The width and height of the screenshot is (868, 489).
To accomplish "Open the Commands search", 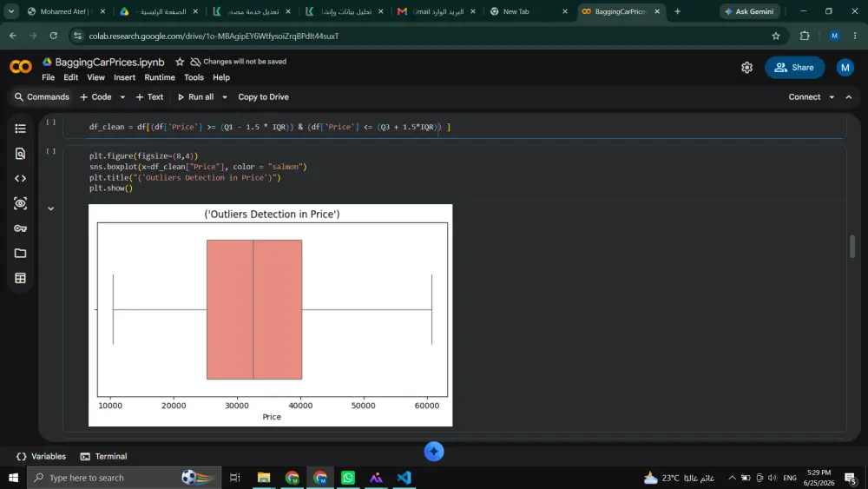I will click(42, 97).
